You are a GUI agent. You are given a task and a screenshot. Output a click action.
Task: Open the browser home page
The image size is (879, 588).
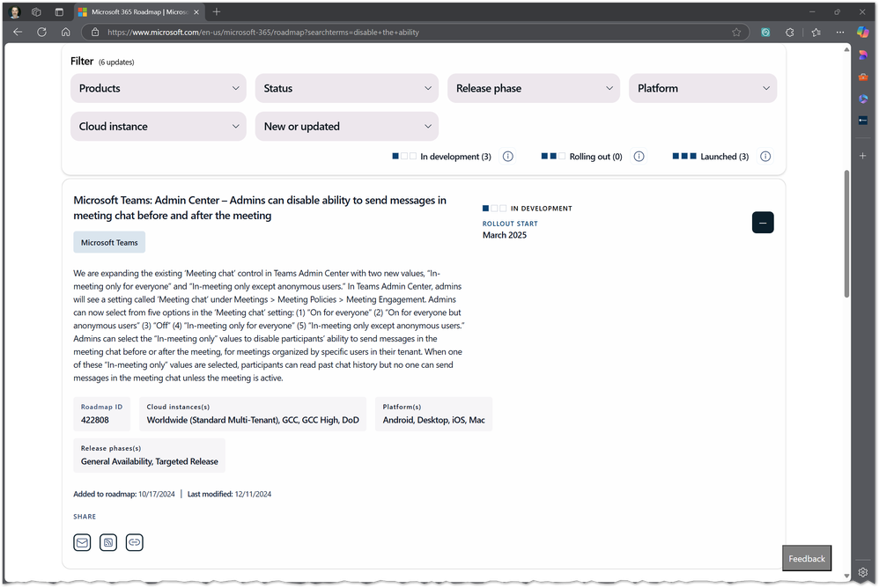pos(65,32)
